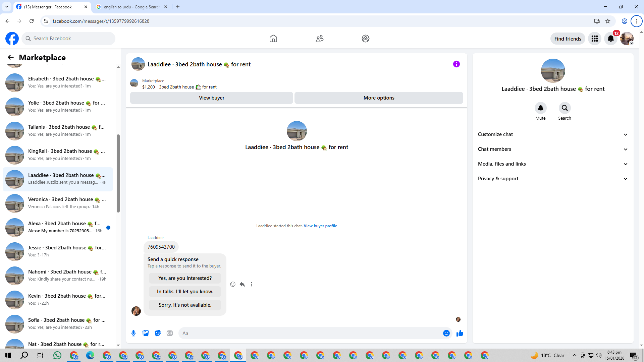This screenshot has width=644, height=362.
Task: Send a thumbs-up like
Action: point(460,333)
